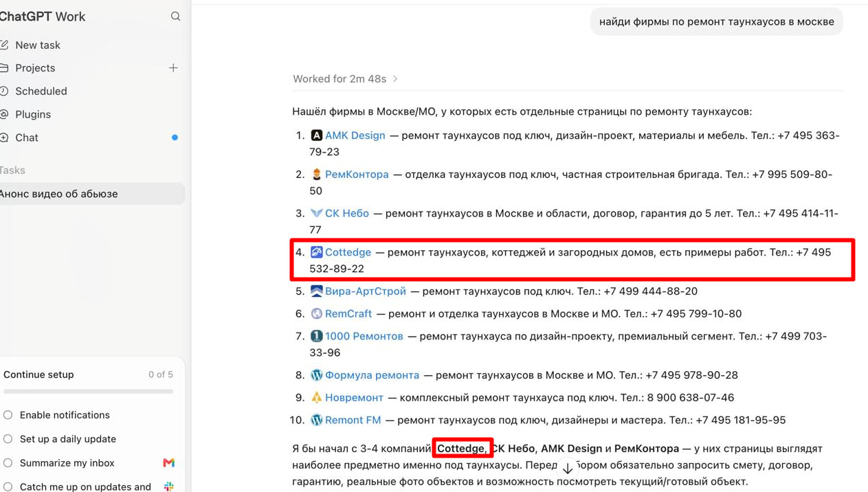Click the СК Небо favicon

pyautogui.click(x=316, y=214)
